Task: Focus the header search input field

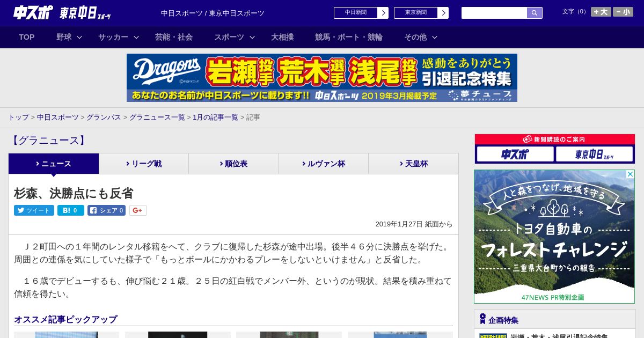Action: 494,13
